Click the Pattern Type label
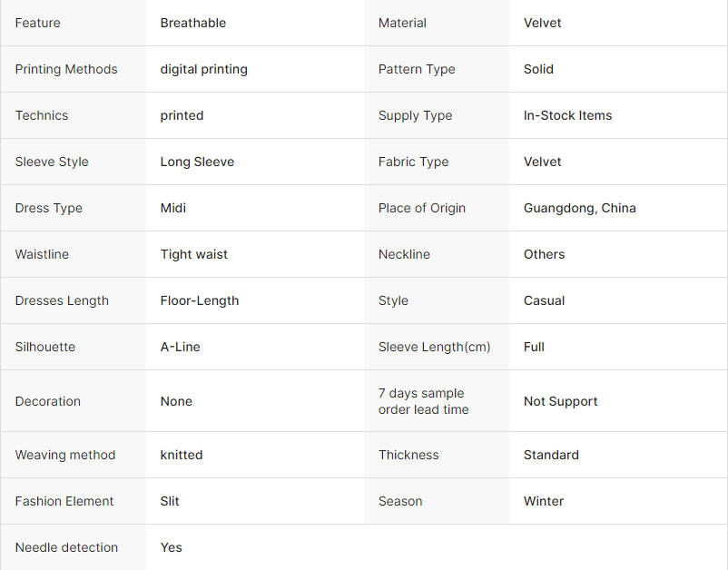Screen dimensions: 728x570 [417, 69]
